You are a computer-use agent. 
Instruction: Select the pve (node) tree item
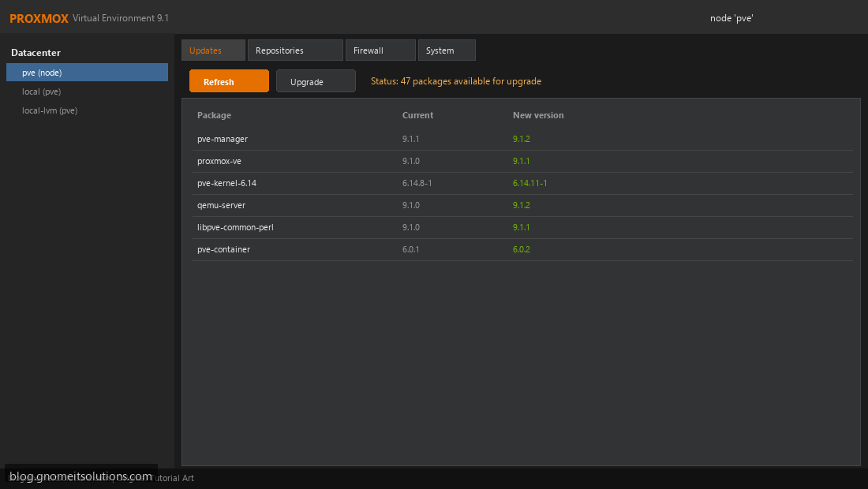pyautogui.click(x=87, y=73)
